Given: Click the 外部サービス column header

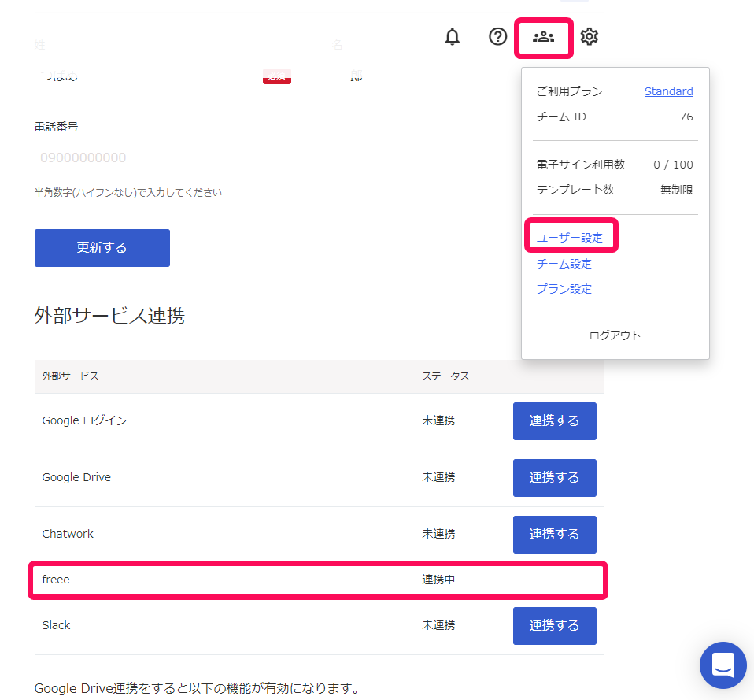Looking at the screenshot, I should tap(70, 376).
